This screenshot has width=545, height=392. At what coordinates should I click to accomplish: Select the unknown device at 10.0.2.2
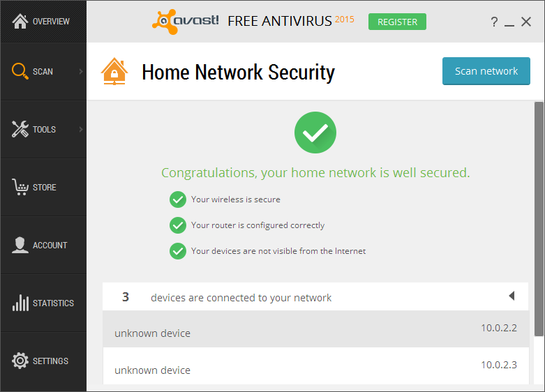click(x=315, y=329)
